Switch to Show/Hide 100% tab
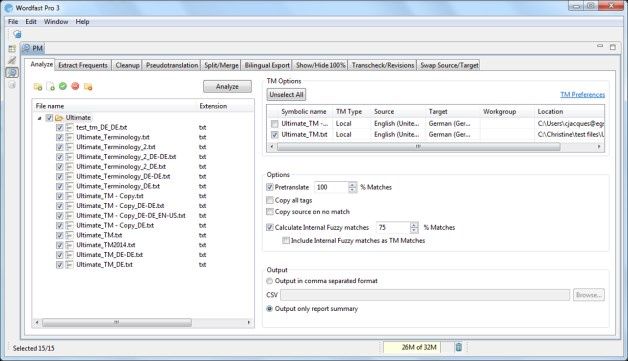 [x=320, y=65]
